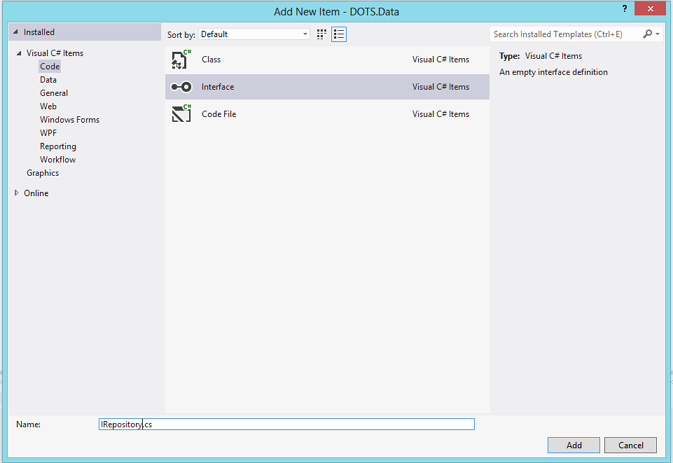Select the Reporting category
The image size is (673, 463).
58,146
